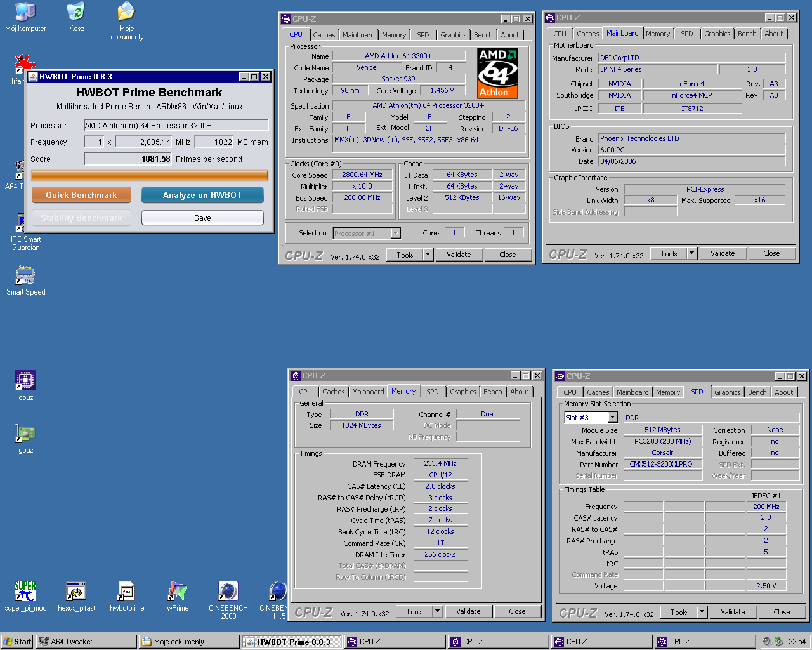Switch to Moje dokumenty in the taskbar
Image resolution: width=812 pixels, height=650 pixels.
pyautogui.click(x=189, y=642)
